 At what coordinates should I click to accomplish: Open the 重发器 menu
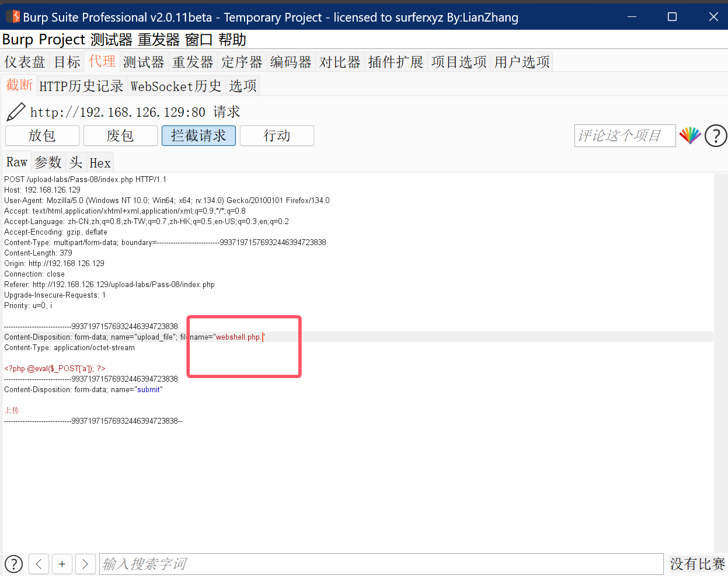click(159, 40)
